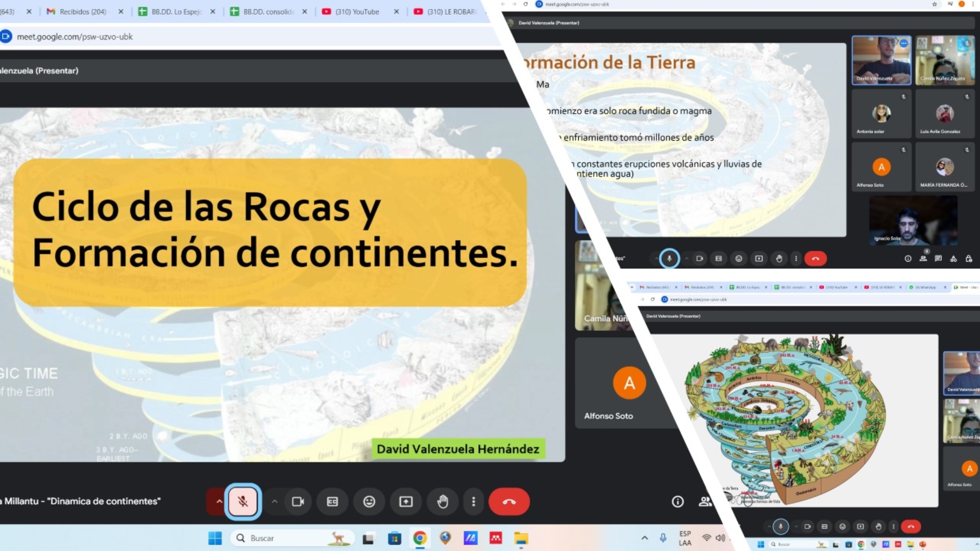Viewport: 980px width, 551px height.
Task: Turn on captions in the main Meet toolbar
Action: (332, 502)
